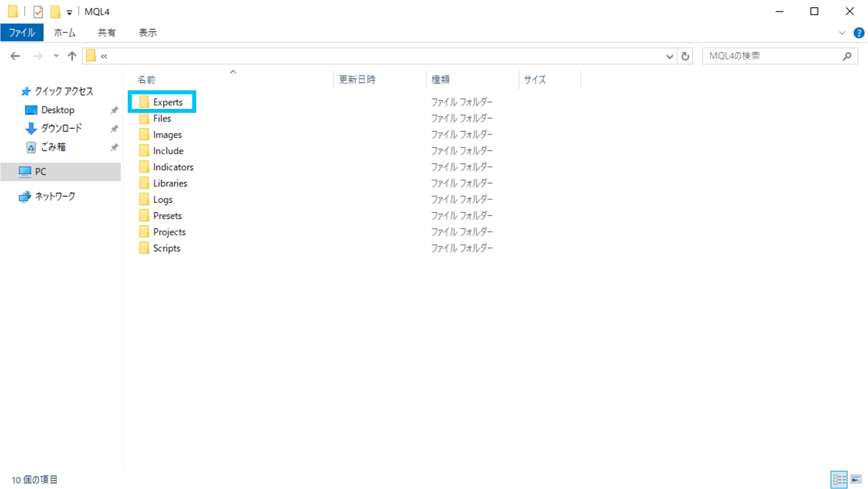
Task: Expand the ribbon with the chevron
Action: point(842,33)
